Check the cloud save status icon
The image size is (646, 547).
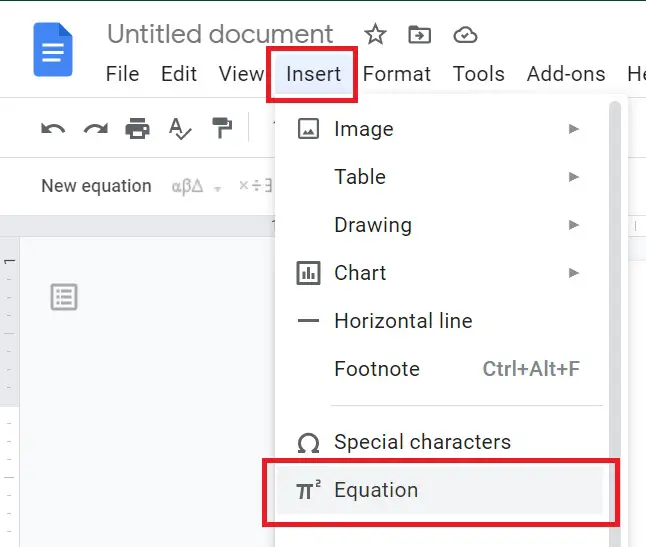(465, 35)
